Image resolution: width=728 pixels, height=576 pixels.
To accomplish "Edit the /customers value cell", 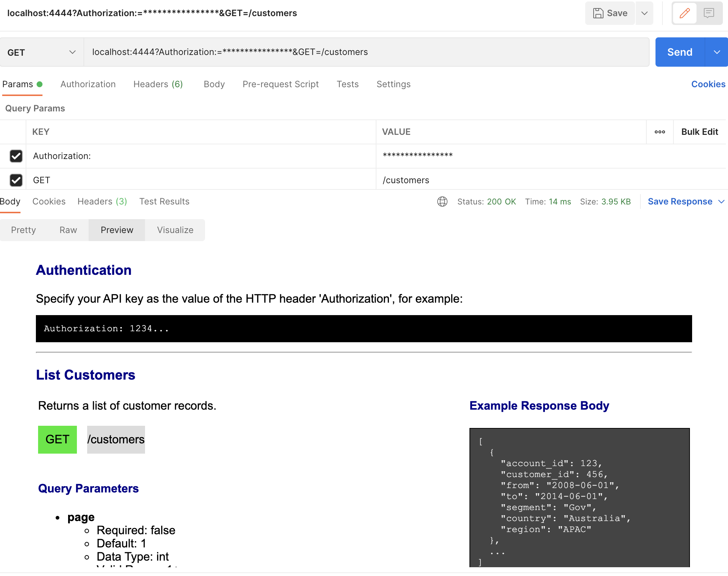I will (551, 180).
